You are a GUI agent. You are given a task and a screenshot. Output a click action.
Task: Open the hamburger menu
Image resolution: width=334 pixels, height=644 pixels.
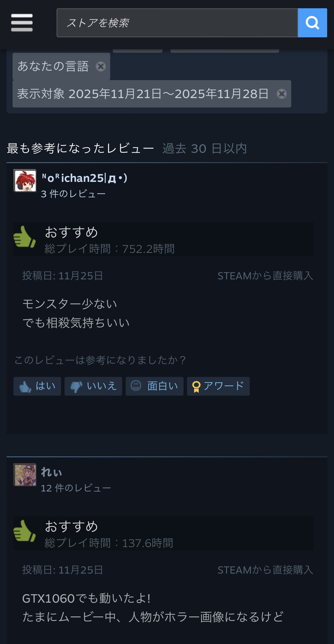pos(22,23)
